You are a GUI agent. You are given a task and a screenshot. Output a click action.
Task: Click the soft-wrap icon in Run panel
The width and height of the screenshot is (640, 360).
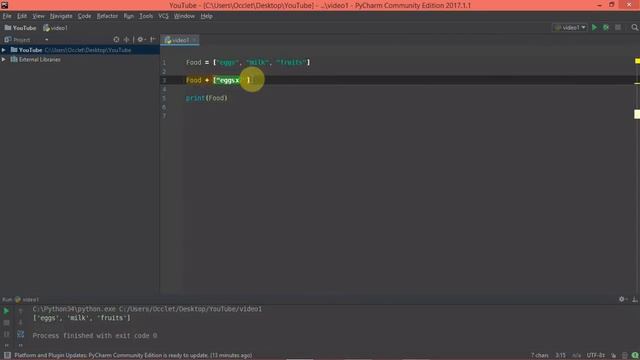20,334
